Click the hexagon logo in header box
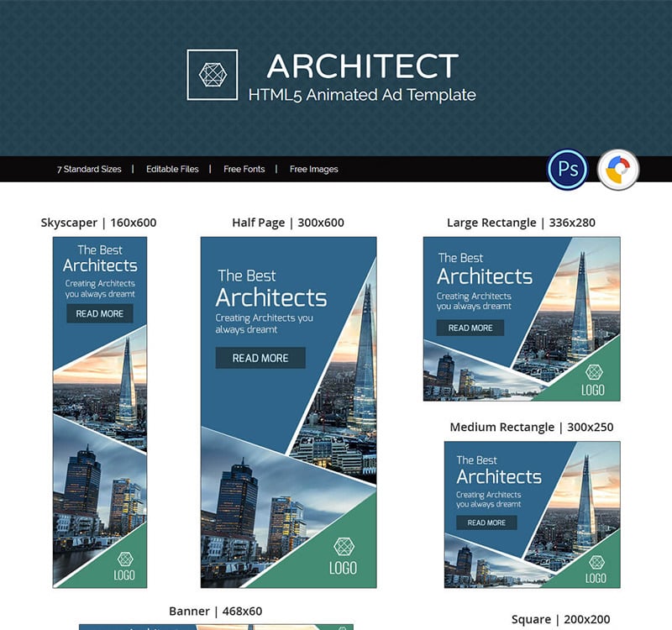This screenshot has width=672, height=630. (x=213, y=75)
